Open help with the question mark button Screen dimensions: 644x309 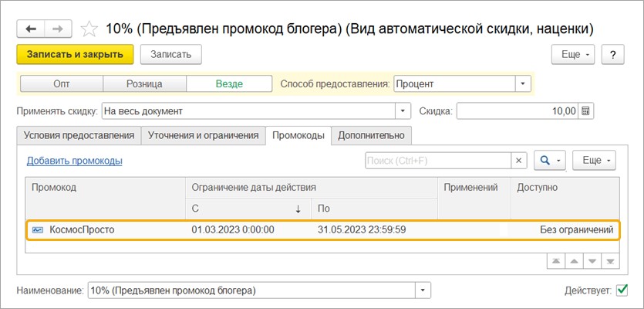point(612,55)
